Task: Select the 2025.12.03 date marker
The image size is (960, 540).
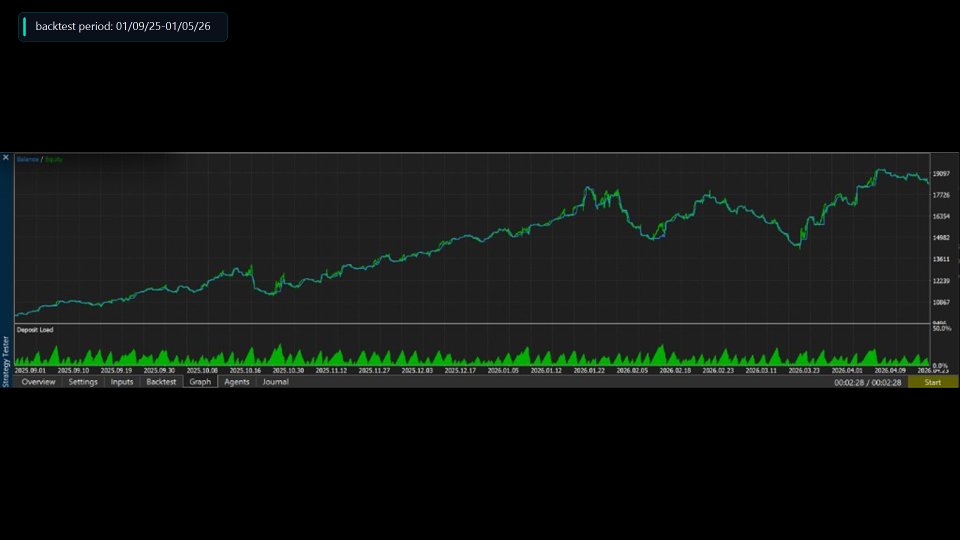Action: coord(417,370)
